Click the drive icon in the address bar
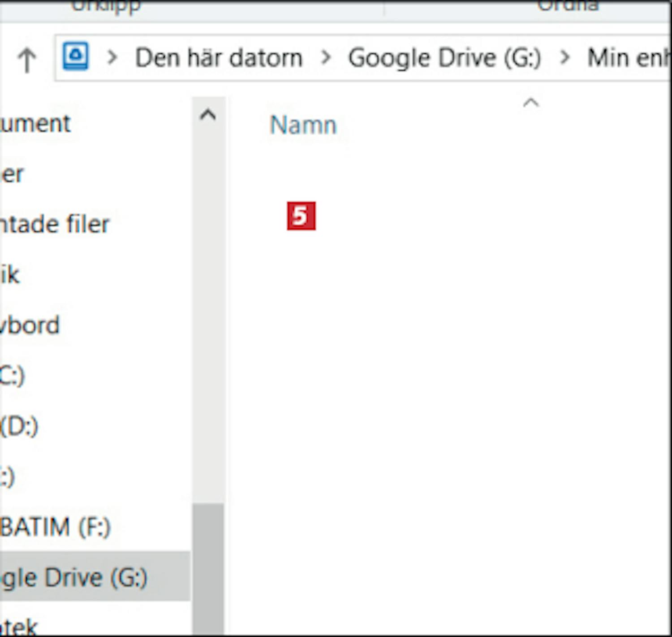 coord(75,56)
